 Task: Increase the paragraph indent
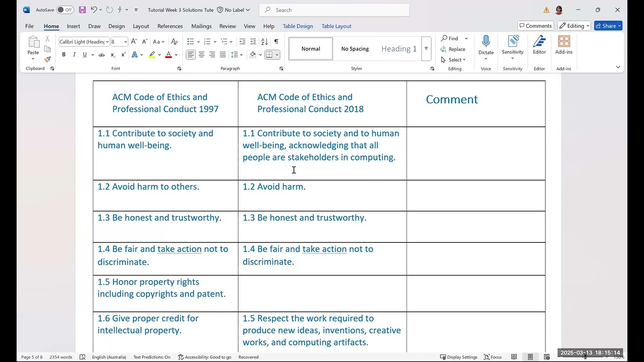pos(253,42)
